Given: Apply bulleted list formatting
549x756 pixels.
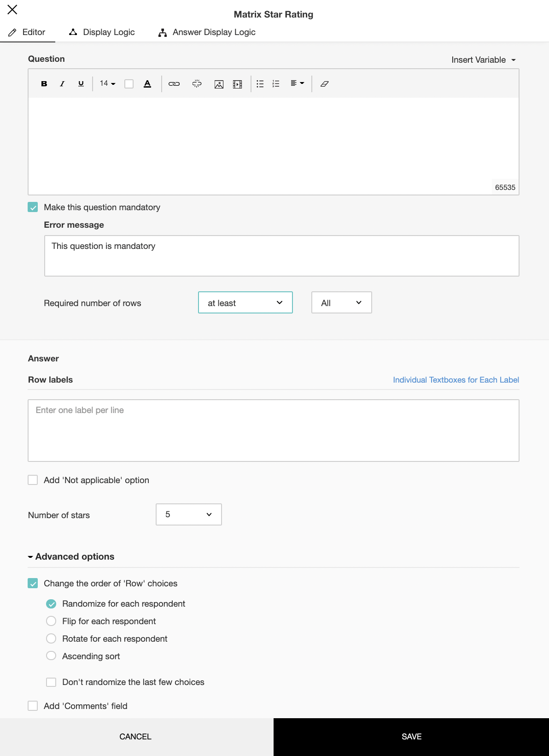Looking at the screenshot, I should pos(260,84).
